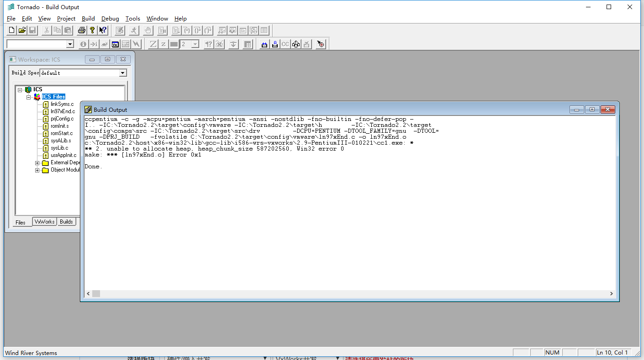Image resolution: width=644 pixels, height=360 pixels.
Task: Open the Debug menu
Action: pyautogui.click(x=110, y=19)
